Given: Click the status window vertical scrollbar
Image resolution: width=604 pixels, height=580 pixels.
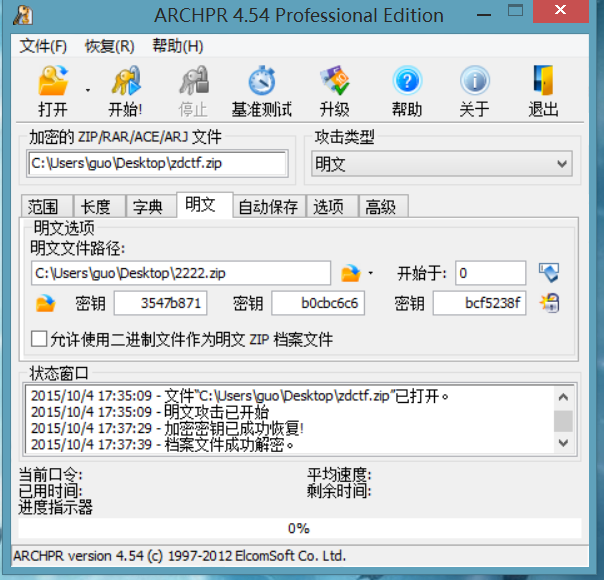Looking at the screenshot, I should 564,420.
